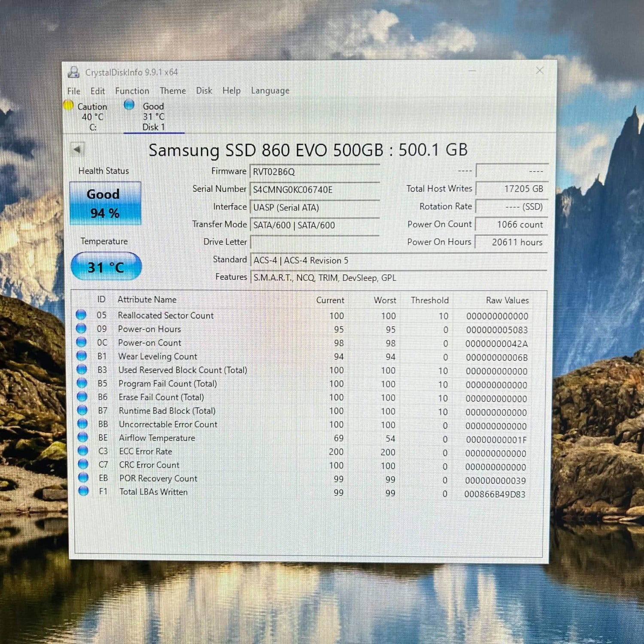Viewport: 644px width, 644px height.
Task: Select the Wear Leveling Count attribute name
Action: click(158, 356)
